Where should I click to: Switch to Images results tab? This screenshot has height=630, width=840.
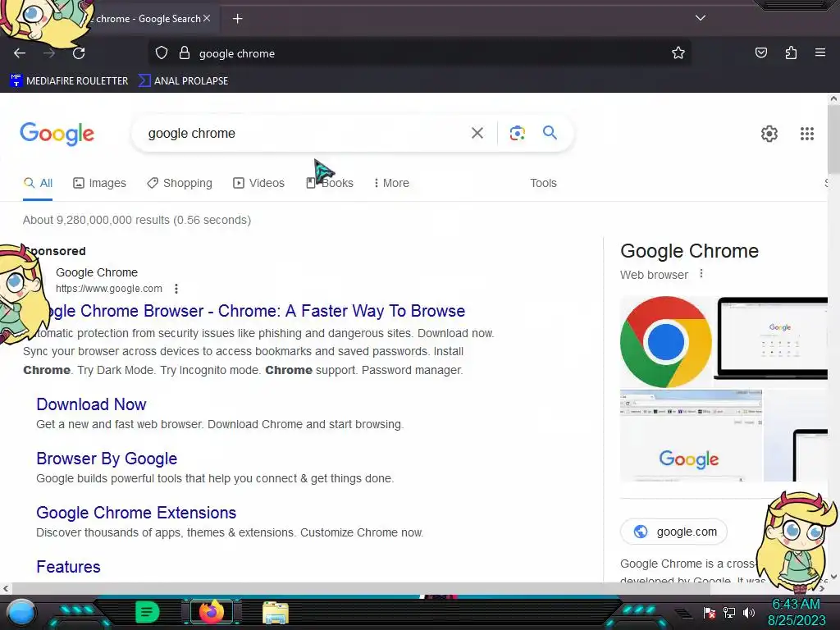[x=99, y=183]
